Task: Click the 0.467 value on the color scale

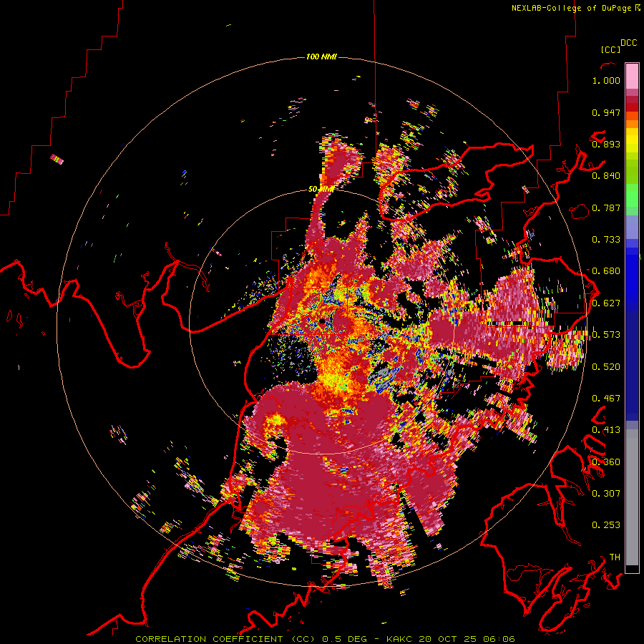Action: [606, 399]
